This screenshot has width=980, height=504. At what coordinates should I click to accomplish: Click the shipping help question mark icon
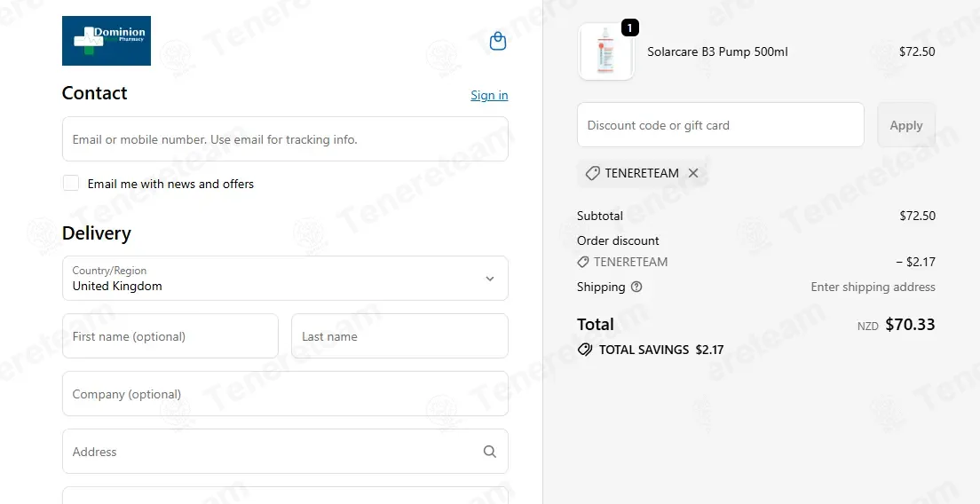point(636,287)
